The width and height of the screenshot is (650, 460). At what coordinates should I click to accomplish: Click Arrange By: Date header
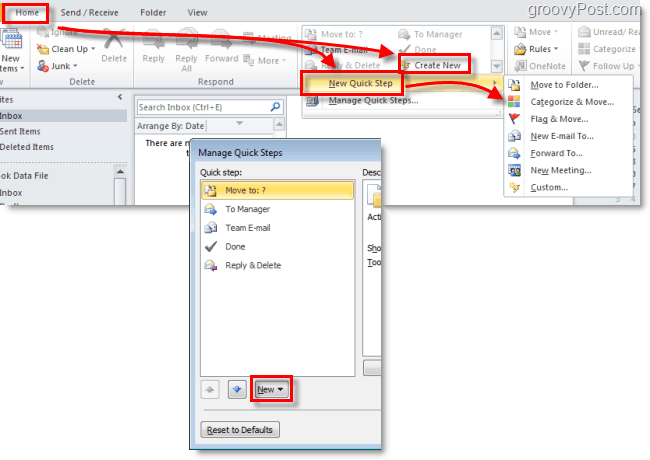click(170, 126)
